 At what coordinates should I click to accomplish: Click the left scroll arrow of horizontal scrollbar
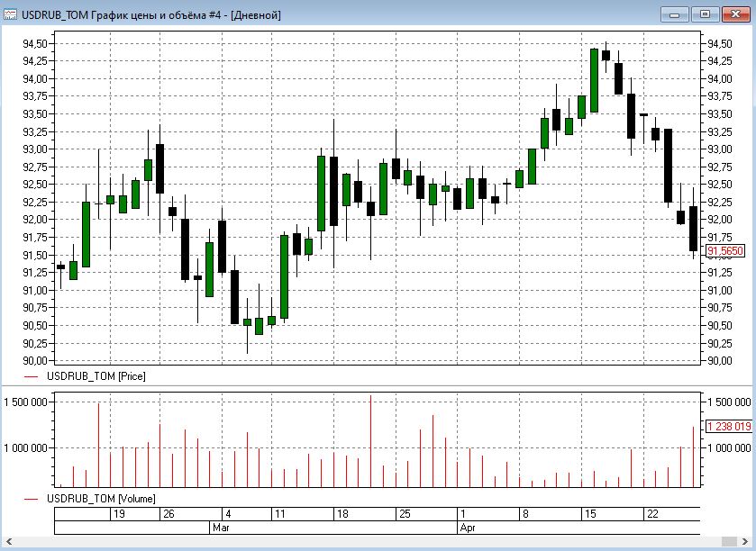[7, 542]
